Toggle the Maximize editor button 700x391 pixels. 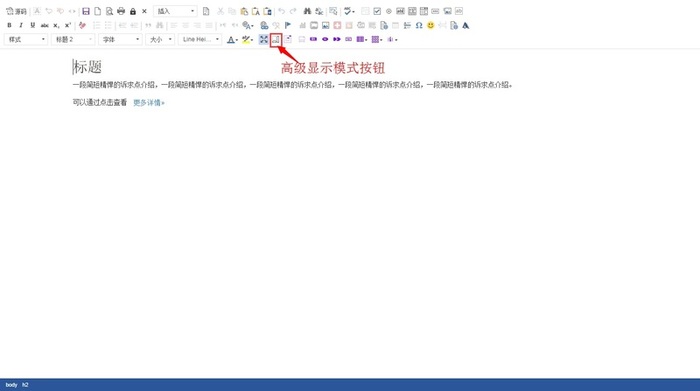point(263,40)
